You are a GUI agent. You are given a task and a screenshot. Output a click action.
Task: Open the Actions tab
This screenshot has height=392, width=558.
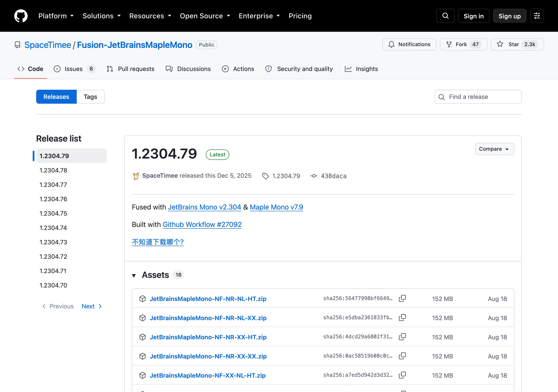[x=238, y=69]
